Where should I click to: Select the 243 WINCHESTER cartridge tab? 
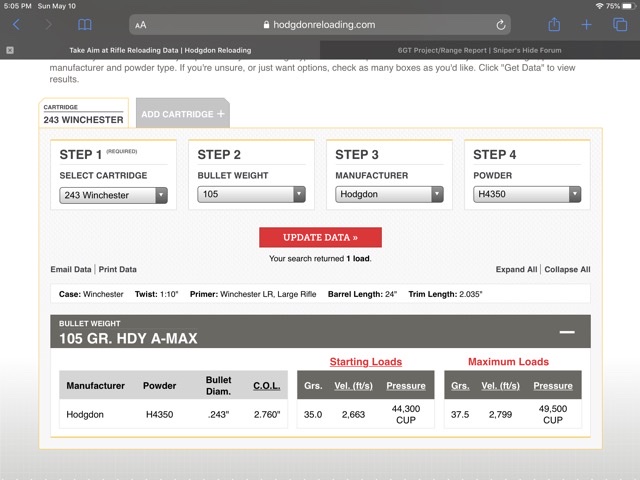coord(84,113)
